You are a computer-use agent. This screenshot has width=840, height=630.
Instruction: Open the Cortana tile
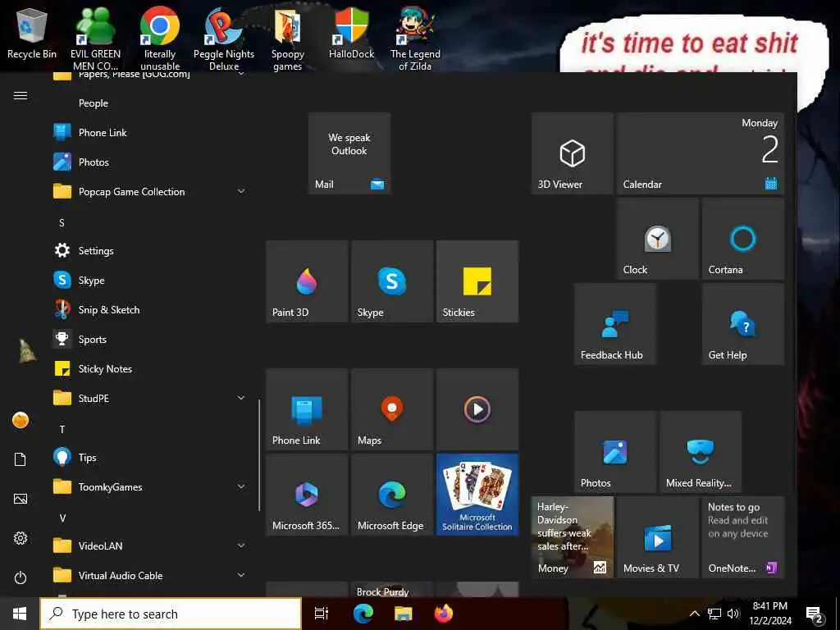pyautogui.click(x=743, y=239)
